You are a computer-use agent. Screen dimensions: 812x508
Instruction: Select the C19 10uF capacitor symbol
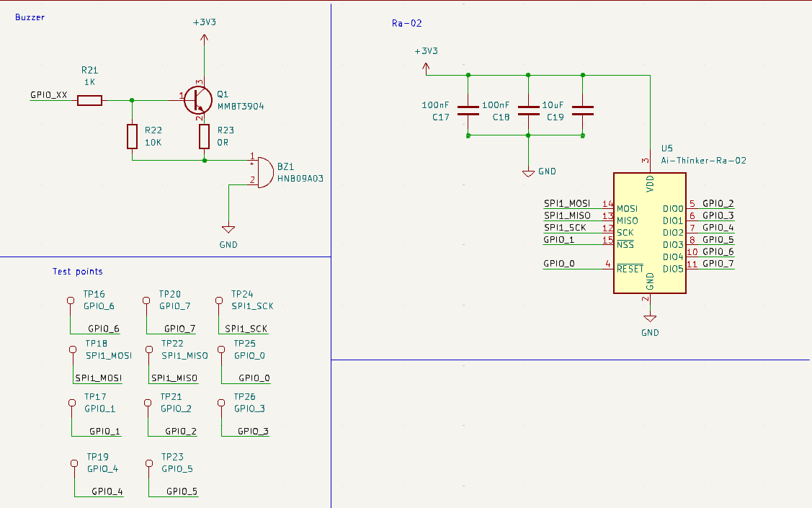pos(583,110)
